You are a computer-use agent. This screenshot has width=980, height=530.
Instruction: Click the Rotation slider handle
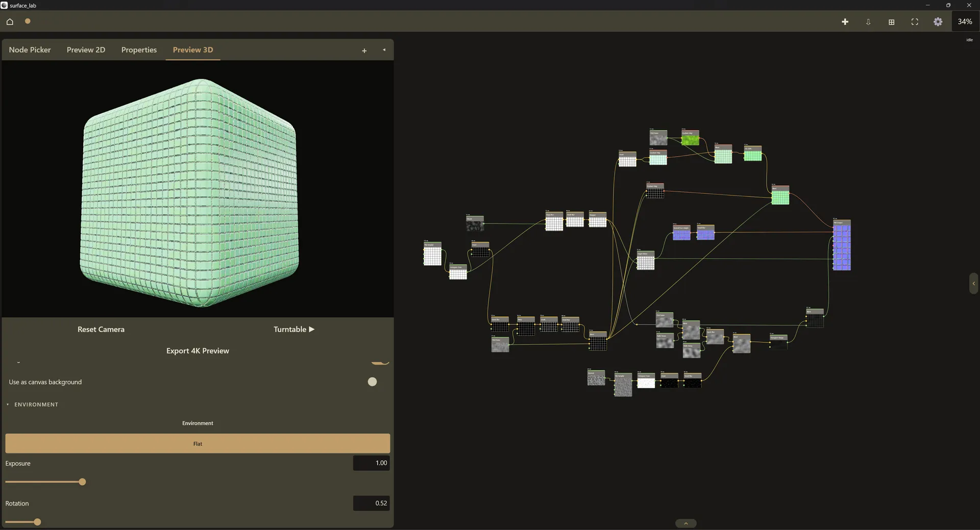(x=37, y=522)
